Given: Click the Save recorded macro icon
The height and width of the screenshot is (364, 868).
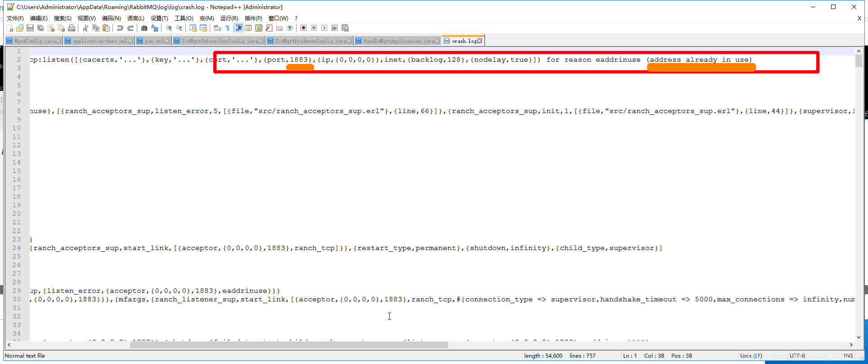Looking at the screenshot, I should pos(345,28).
